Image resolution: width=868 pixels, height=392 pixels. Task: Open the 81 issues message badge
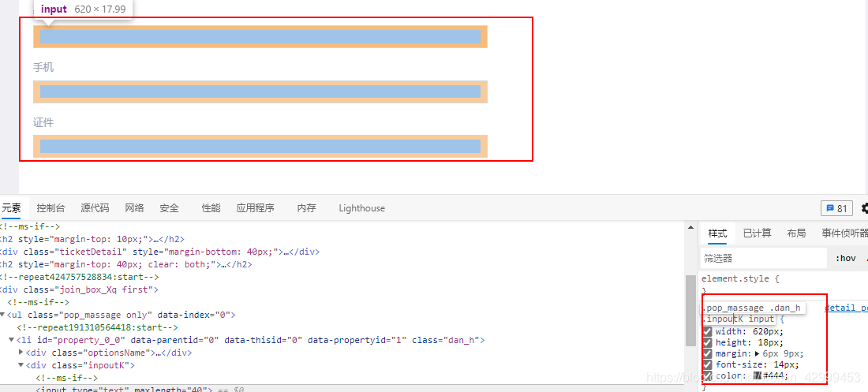[x=836, y=208]
